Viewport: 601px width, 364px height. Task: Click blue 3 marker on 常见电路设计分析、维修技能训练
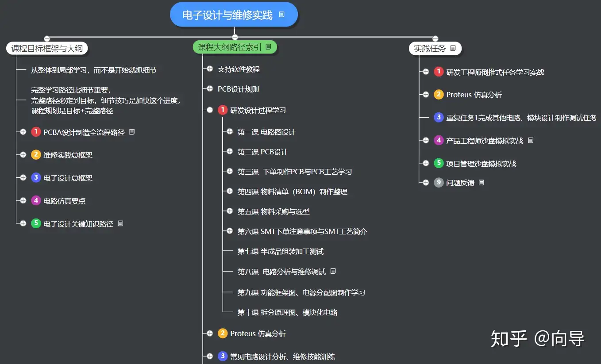pyautogui.click(x=223, y=356)
